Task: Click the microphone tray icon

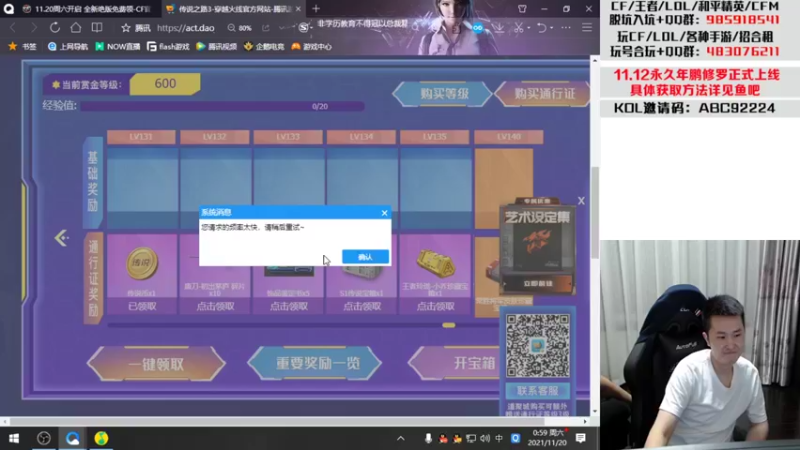Action: [x=429, y=438]
